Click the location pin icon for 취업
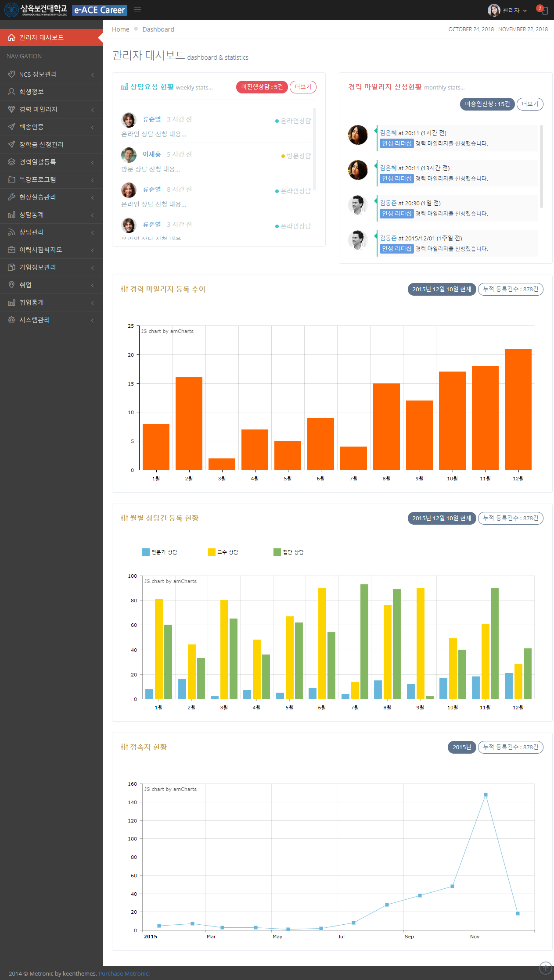This screenshot has height=980, width=554. (x=11, y=285)
